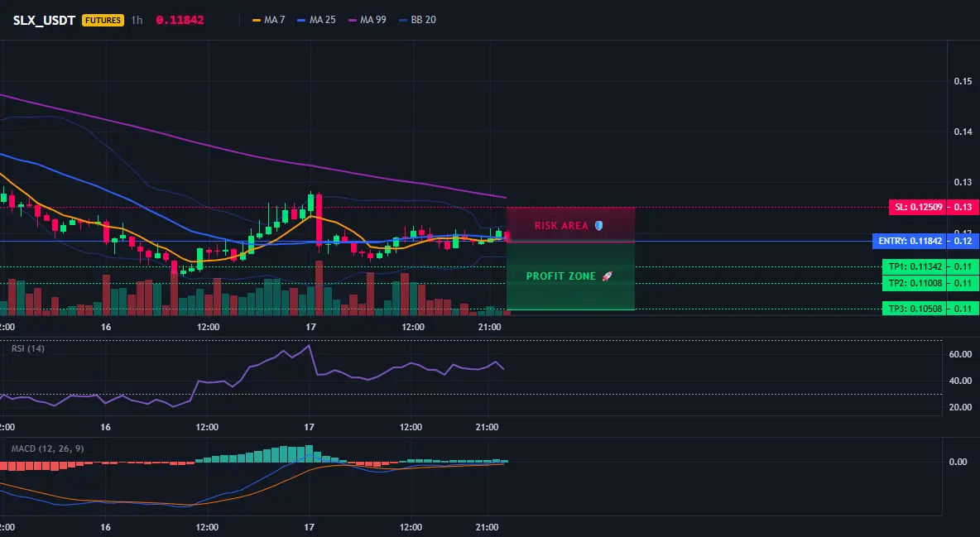Screen dimensions: 980x537
Task: Toggle the BB 20 legend item
Action: pos(417,20)
